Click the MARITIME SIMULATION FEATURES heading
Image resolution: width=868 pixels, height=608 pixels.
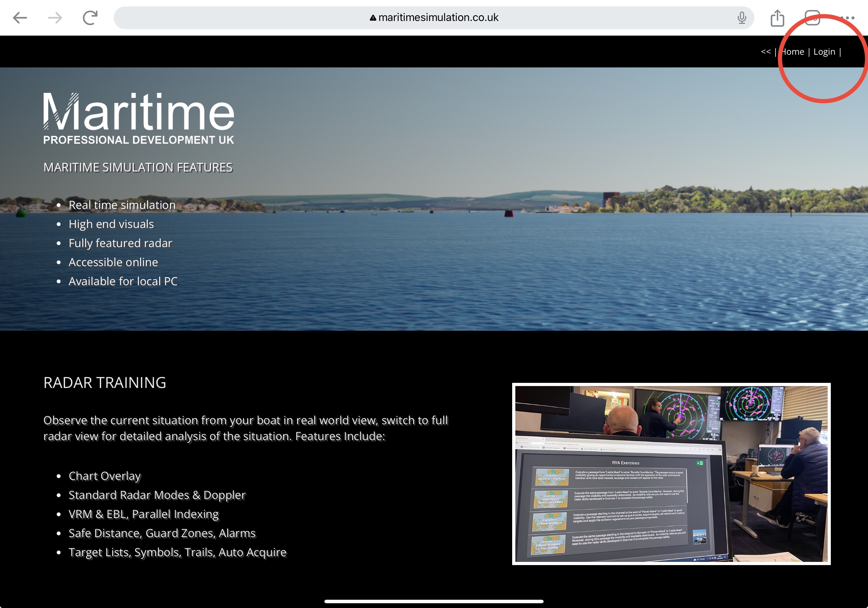tap(138, 167)
